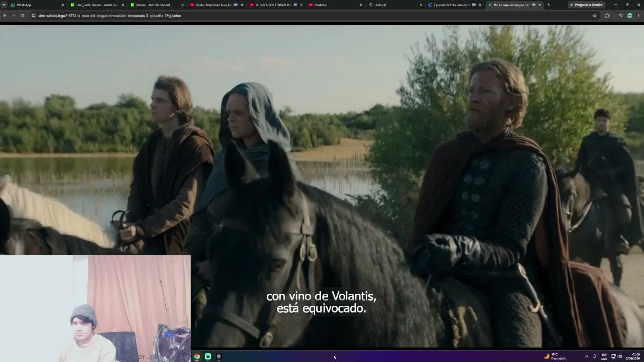Go forward to the next page

click(x=14, y=16)
